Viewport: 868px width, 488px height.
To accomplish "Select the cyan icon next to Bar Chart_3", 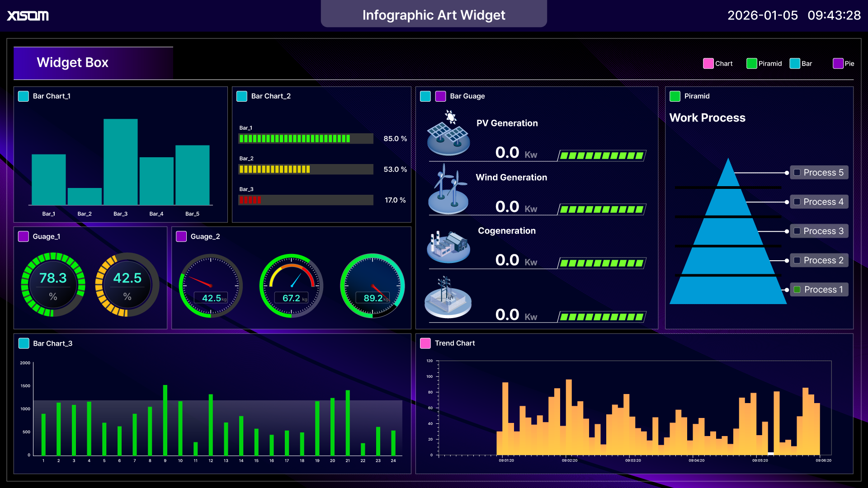I will coord(24,343).
